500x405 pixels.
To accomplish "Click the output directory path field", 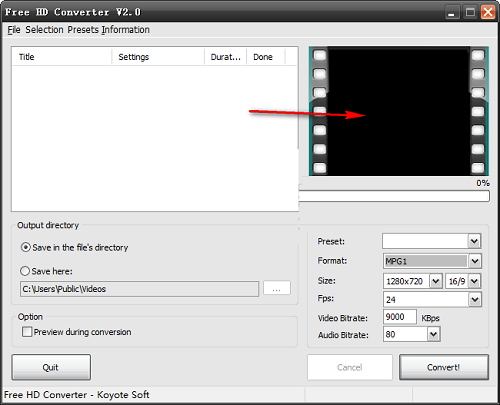I will point(139,289).
